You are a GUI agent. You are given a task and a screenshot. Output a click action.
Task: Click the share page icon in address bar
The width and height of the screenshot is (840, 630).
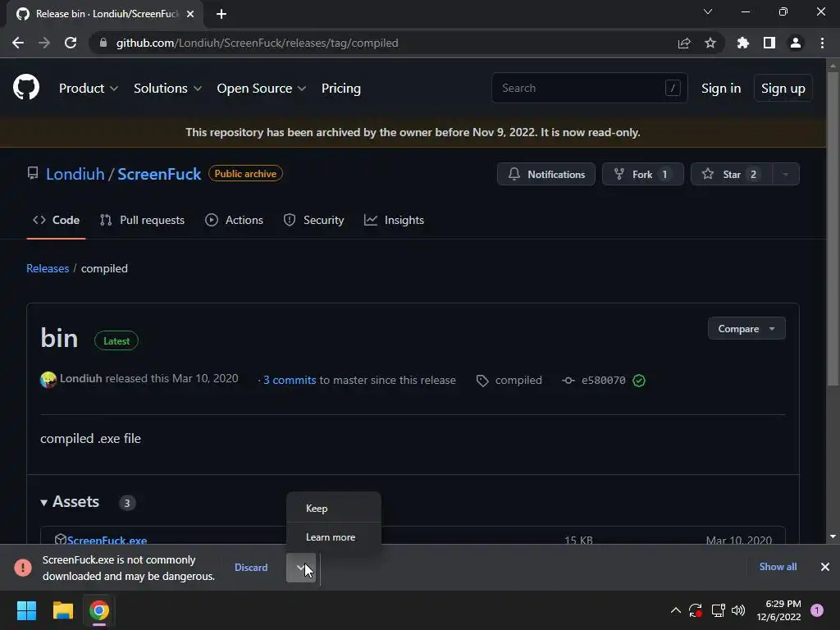coord(684,43)
